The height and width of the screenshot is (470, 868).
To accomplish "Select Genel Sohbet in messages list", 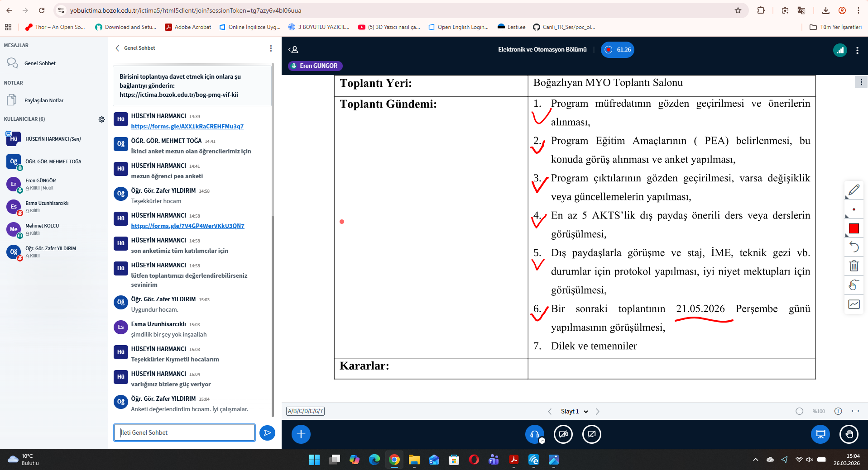I will [x=40, y=63].
